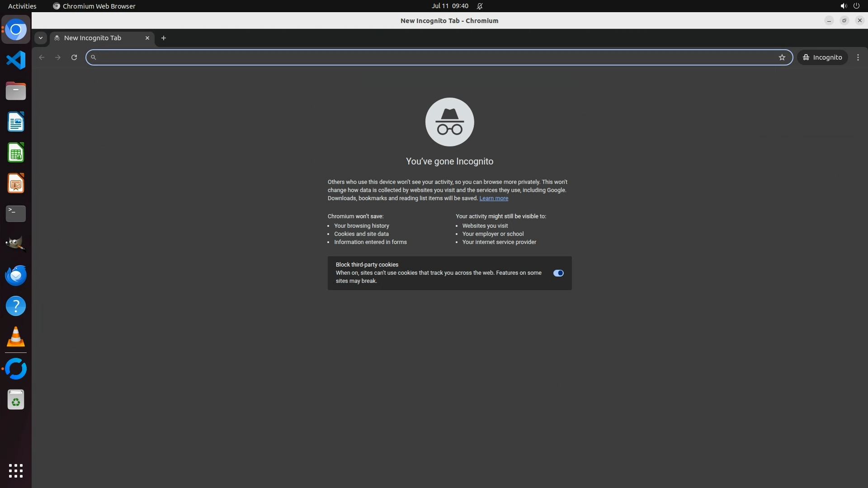Expand the tab search dropdown arrow
This screenshot has width=868, height=488.
click(x=41, y=38)
